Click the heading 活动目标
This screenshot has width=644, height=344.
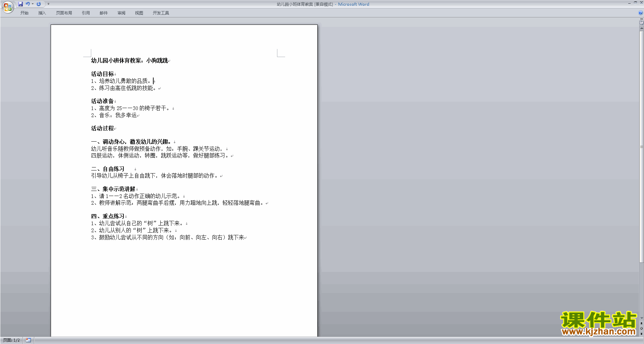click(102, 74)
